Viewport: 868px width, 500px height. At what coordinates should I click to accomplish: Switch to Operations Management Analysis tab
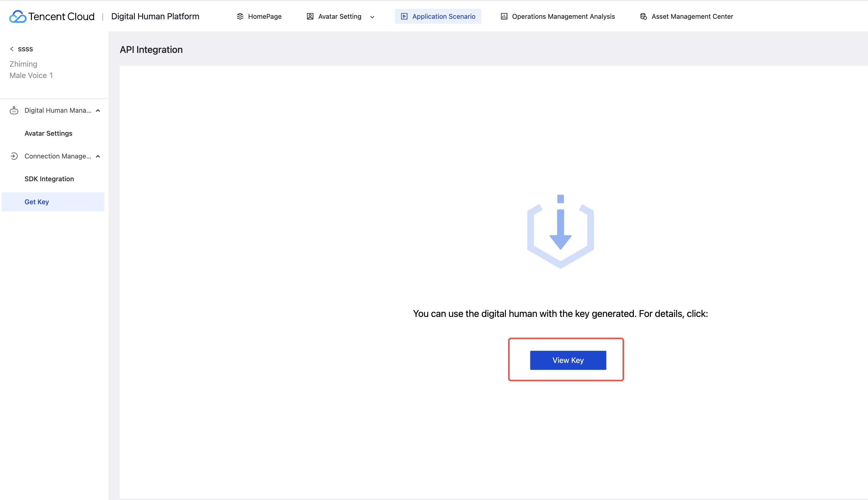(563, 16)
